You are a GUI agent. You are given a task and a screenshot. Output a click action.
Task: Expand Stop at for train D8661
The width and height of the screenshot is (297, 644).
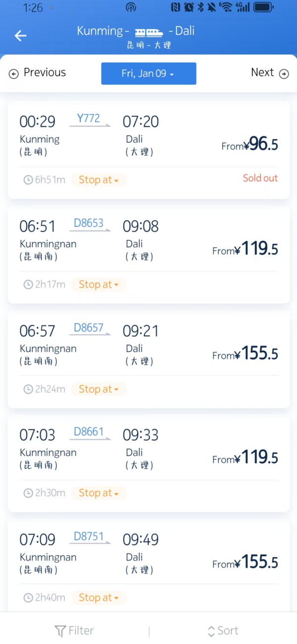pyautogui.click(x=99, y=493)
